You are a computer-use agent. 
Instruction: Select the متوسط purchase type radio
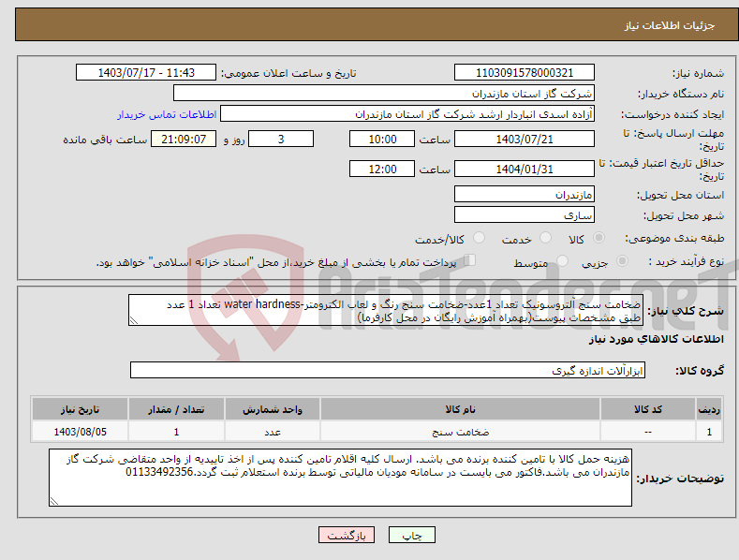pos(562,260)
